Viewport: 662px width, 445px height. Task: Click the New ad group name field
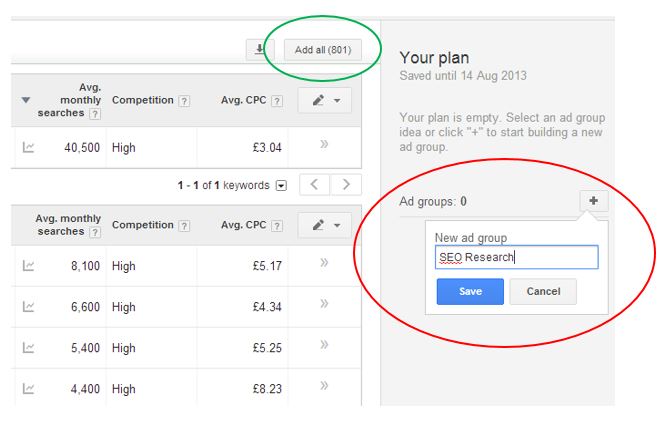click(516, 257)
